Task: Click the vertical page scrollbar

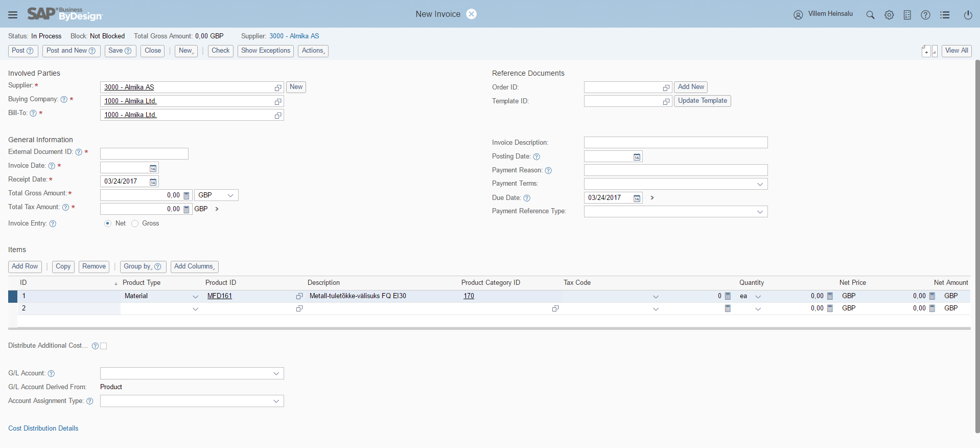Action: coord(977,245)
